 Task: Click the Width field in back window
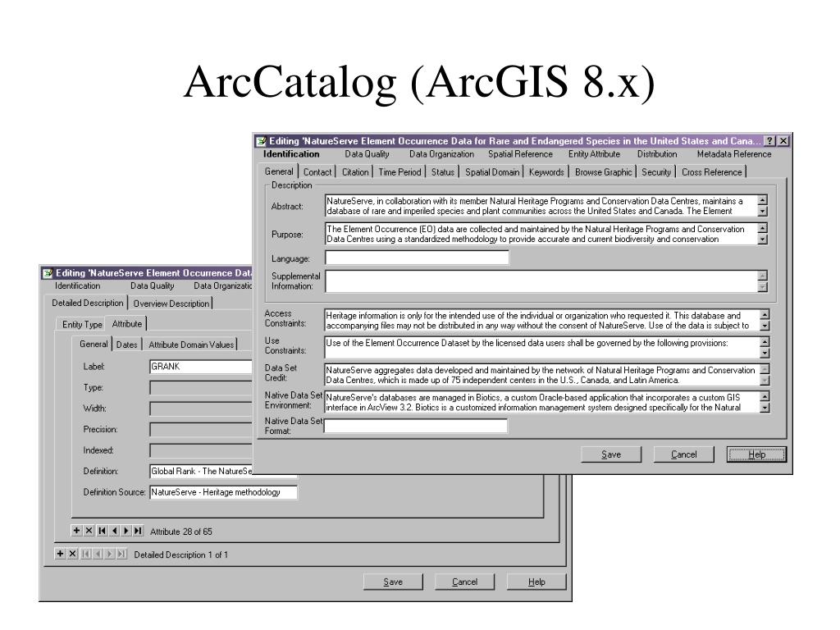point(200,409)
